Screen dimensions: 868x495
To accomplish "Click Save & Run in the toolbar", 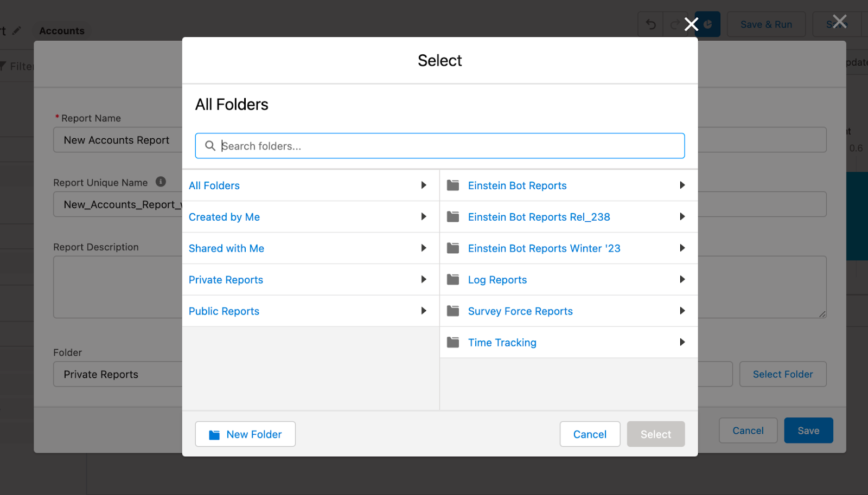I will click(x=766, y=24).
